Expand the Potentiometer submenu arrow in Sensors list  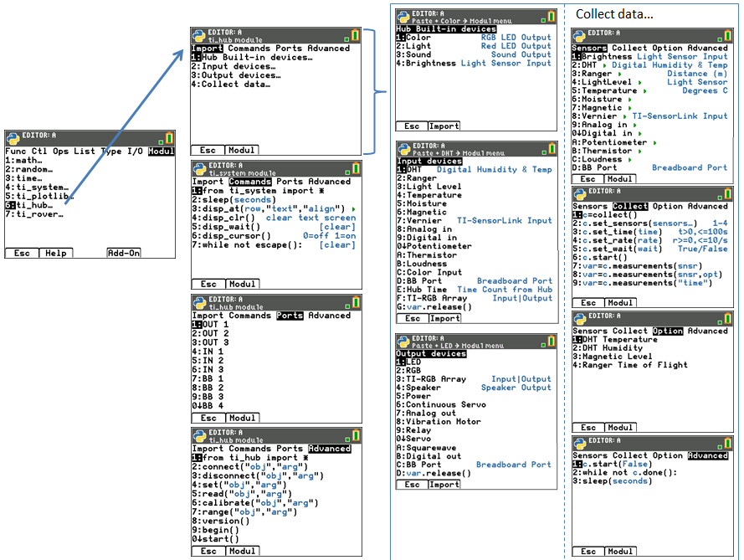click(653, 142)
